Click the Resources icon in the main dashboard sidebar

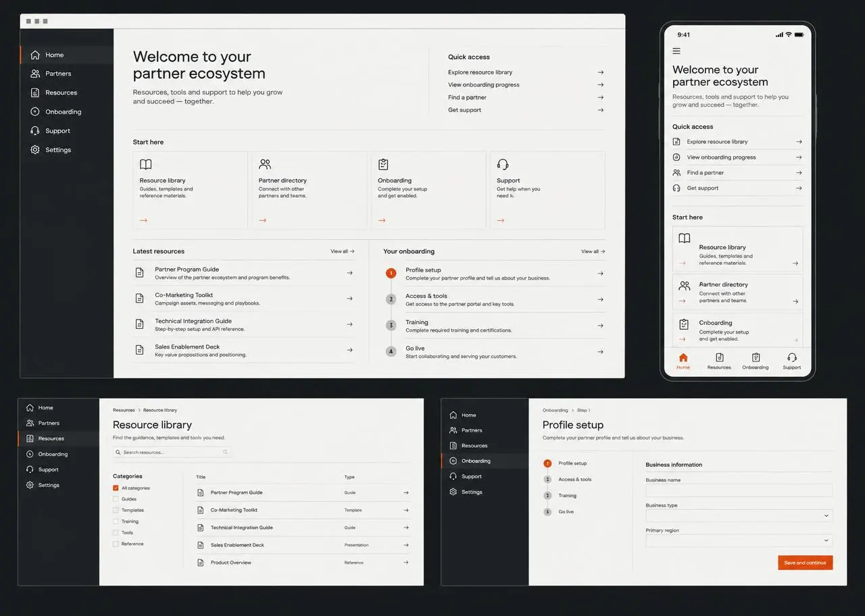(35, 93)
